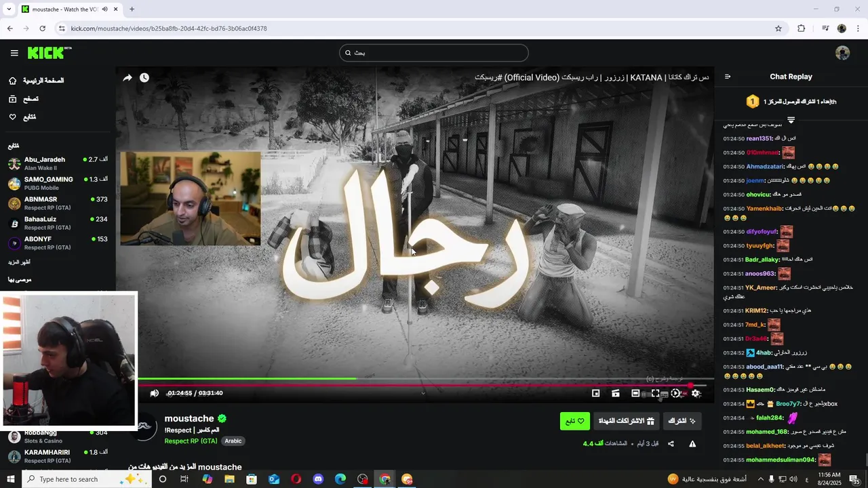Mute the video with the speaker icon
Screen dimensions: 868x488
click(155, 393)
